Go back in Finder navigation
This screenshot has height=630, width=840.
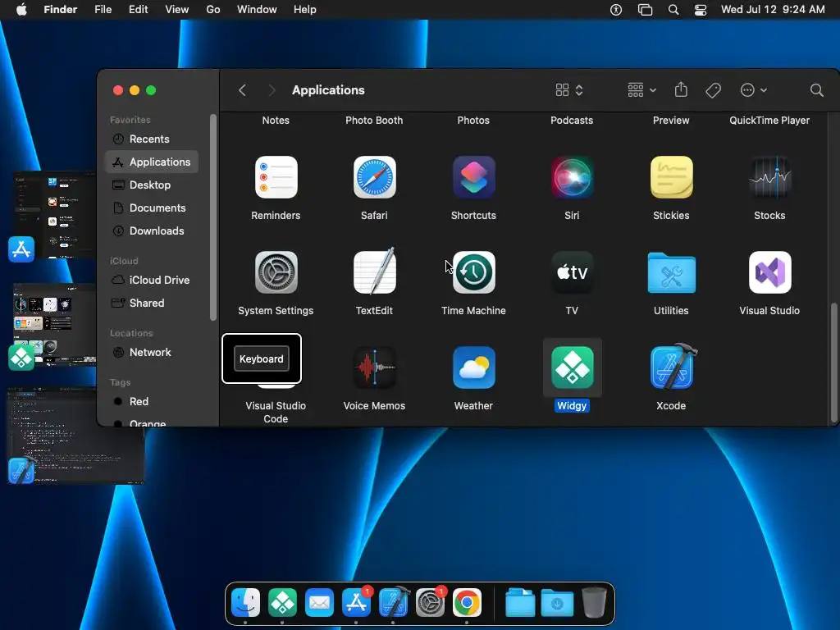(242, 90)
